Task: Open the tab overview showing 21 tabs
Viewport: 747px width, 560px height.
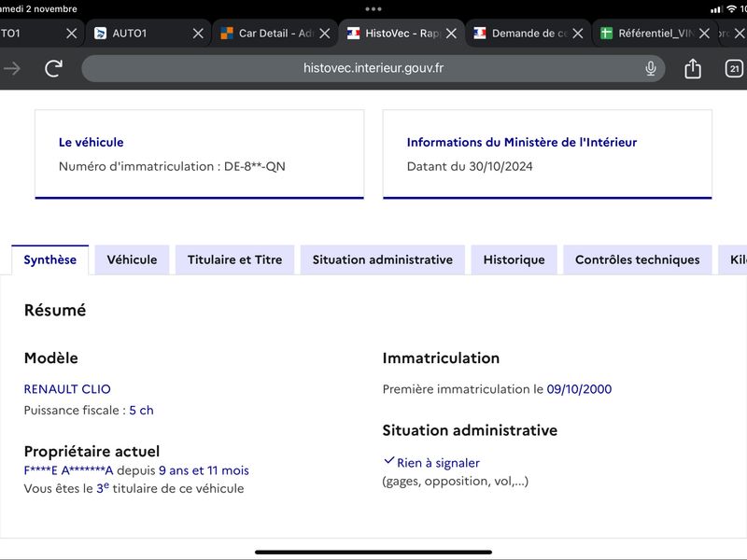Action: (x=734, y=68)
